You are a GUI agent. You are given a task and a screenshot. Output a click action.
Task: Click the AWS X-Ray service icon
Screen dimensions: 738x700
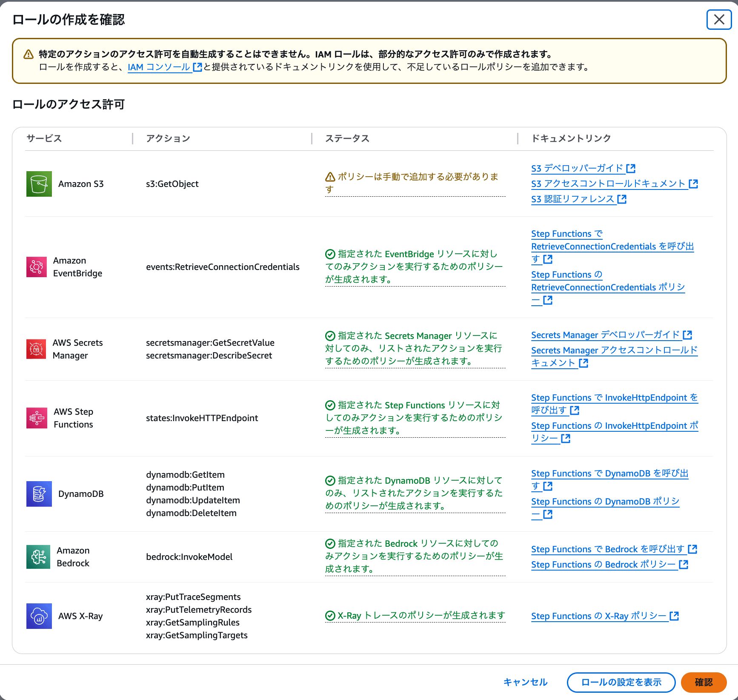click(x=39, y=616)
